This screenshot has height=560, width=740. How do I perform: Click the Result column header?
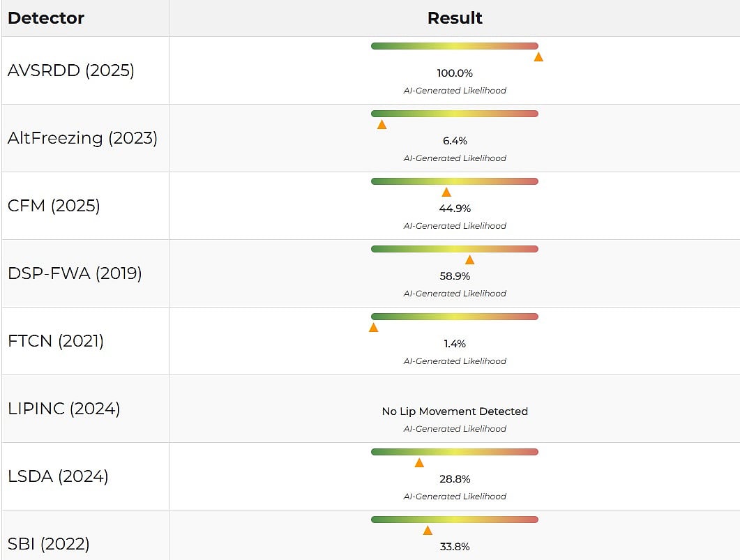455,18
